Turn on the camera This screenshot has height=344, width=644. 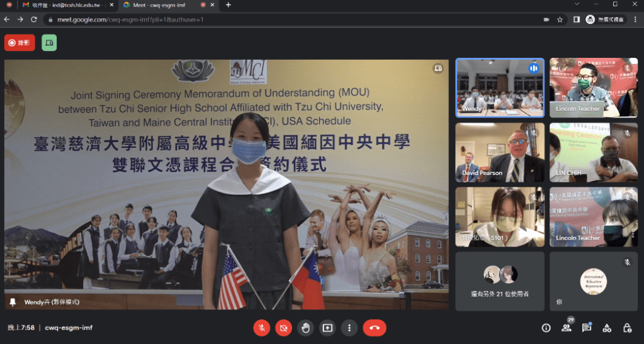[x=283, y=328]
